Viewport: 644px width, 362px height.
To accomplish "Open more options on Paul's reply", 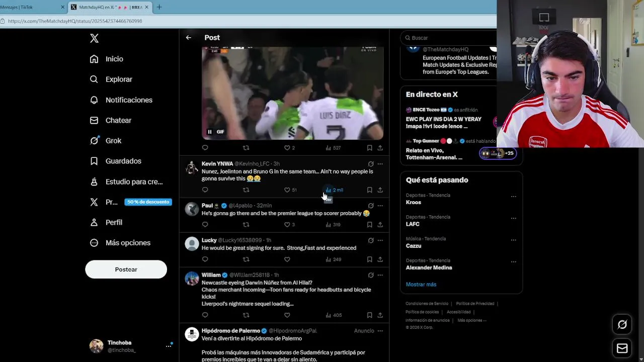I will (x=380, y=206).
